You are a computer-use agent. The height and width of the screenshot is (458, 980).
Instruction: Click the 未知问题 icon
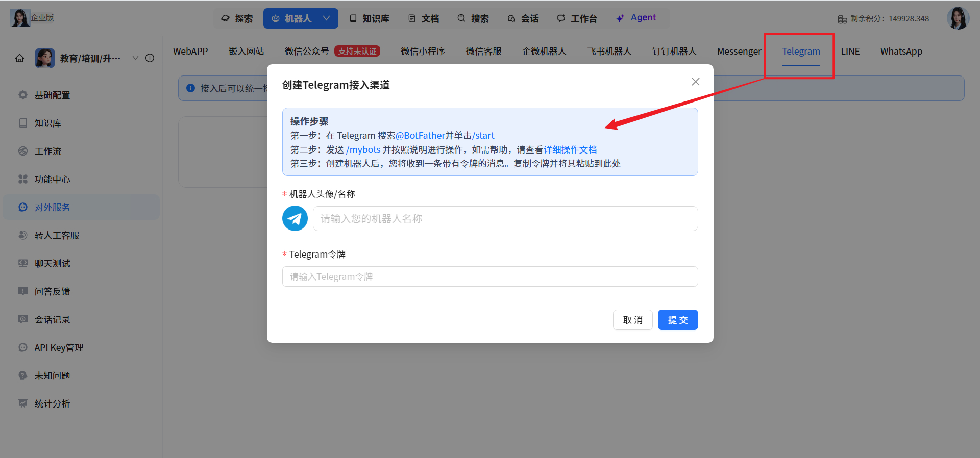tap(22, 375)
